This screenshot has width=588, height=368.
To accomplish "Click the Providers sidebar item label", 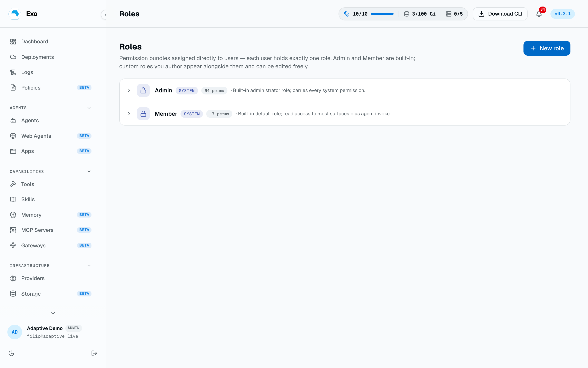I will pyautogui.click(x=33, y=278).
